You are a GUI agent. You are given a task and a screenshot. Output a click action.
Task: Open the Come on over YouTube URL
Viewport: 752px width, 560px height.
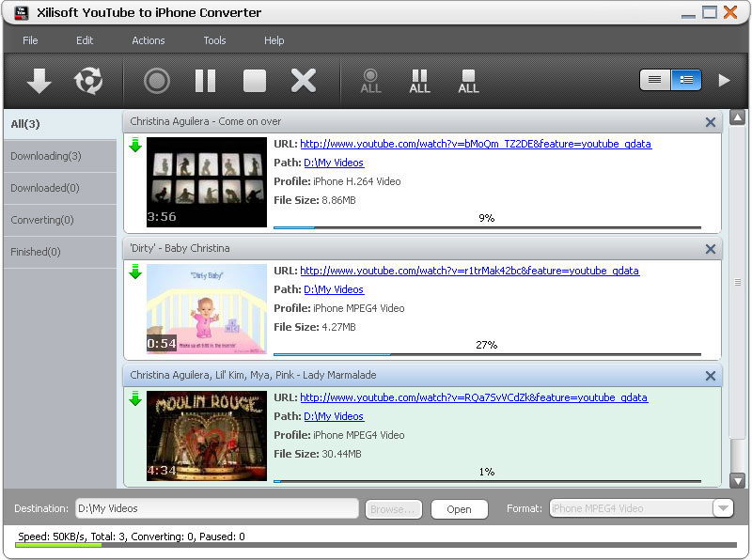click(x=475, y=144)
